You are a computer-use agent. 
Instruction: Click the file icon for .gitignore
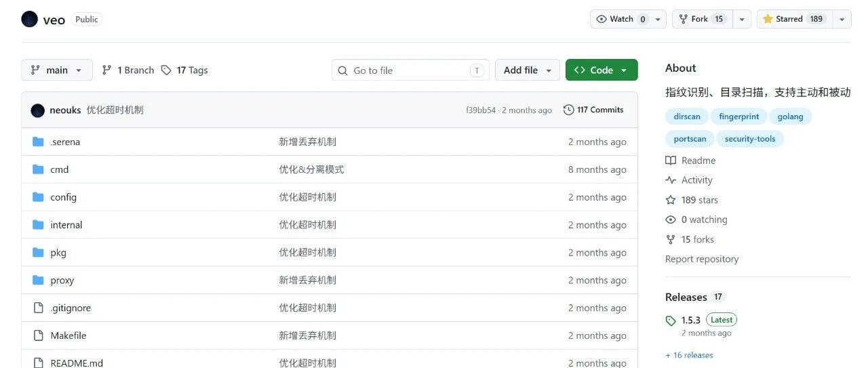point(38,308)
